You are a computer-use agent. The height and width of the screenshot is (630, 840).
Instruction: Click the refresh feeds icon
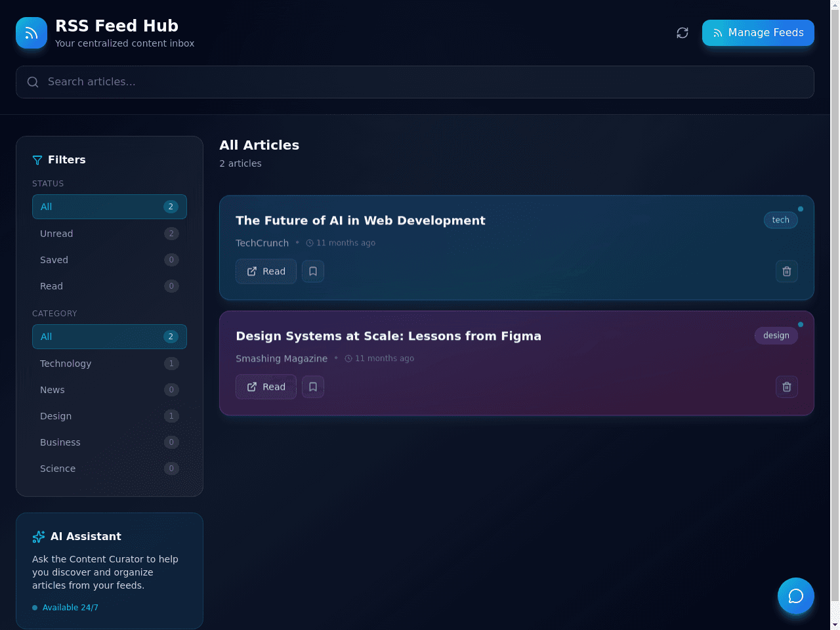682,33
